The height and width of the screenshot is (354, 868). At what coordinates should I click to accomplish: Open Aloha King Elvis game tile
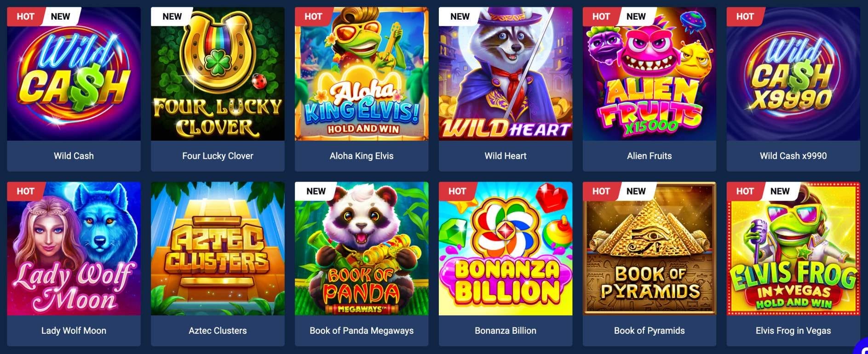(362, 74)
